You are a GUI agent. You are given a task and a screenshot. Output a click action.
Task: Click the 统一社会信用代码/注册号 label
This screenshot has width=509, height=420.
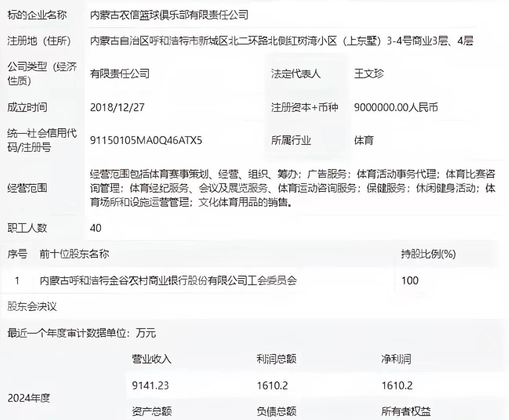coord(42,140)
